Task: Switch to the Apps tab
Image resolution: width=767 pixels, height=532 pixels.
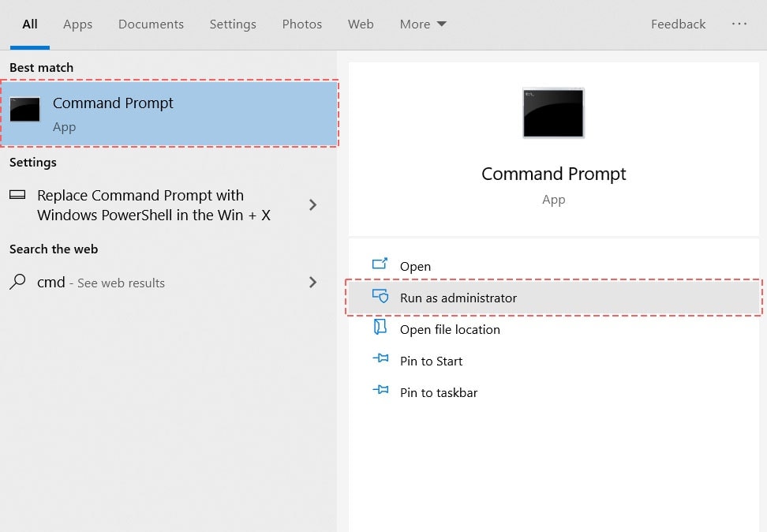Action: 77,24
